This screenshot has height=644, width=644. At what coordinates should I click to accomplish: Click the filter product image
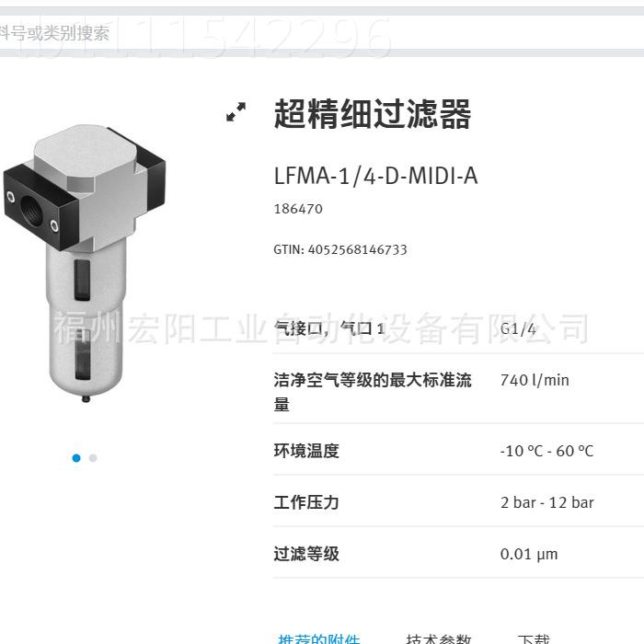click(85, 263)
